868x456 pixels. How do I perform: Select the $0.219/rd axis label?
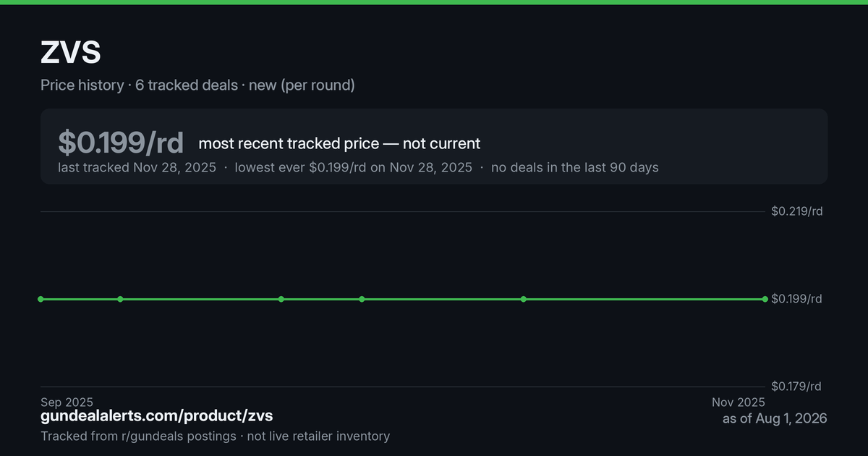click(796, 211)
